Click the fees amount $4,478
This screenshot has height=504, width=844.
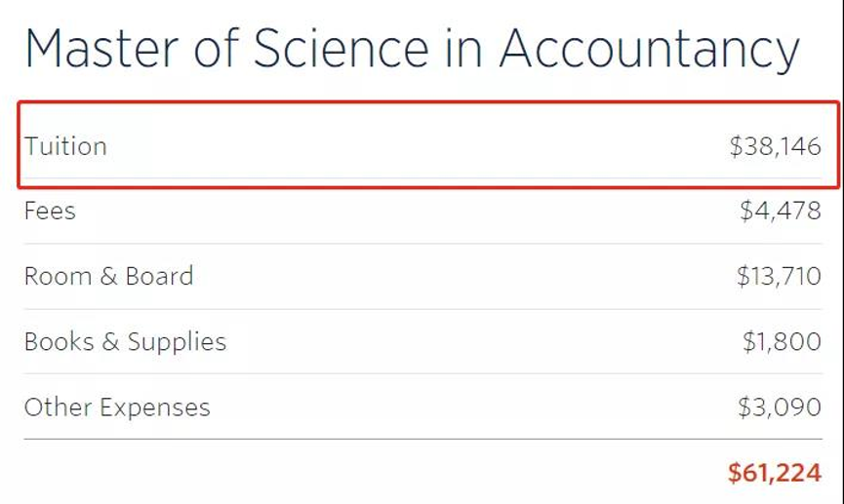[780, 211]
